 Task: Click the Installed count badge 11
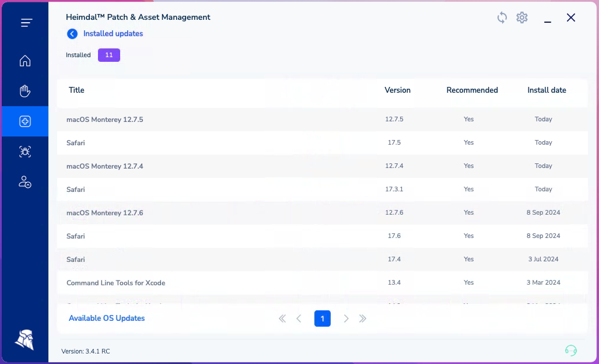pyautogui.click(x=109, y=55)
